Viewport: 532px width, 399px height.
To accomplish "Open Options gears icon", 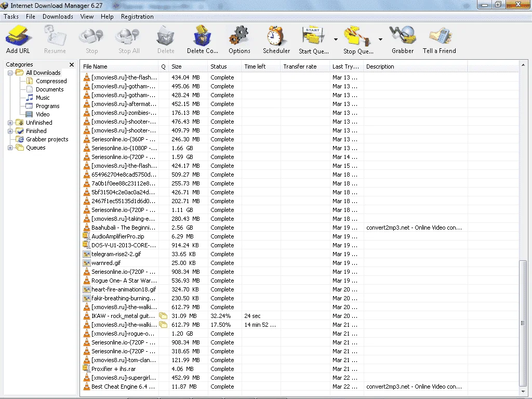I will click(239, 36).
